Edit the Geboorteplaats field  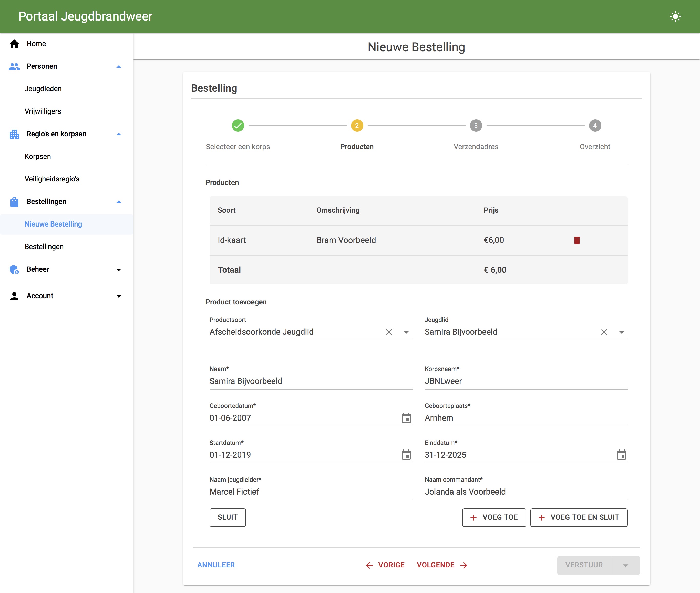526,418
